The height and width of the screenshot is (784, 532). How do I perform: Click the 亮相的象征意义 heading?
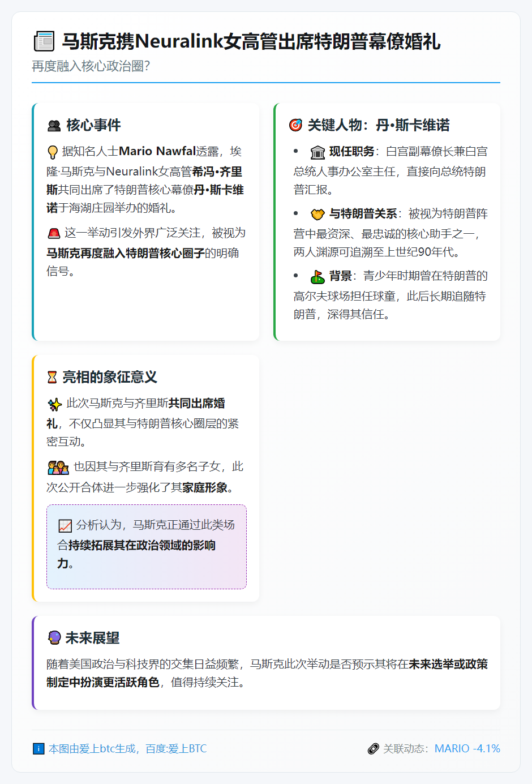109,377
